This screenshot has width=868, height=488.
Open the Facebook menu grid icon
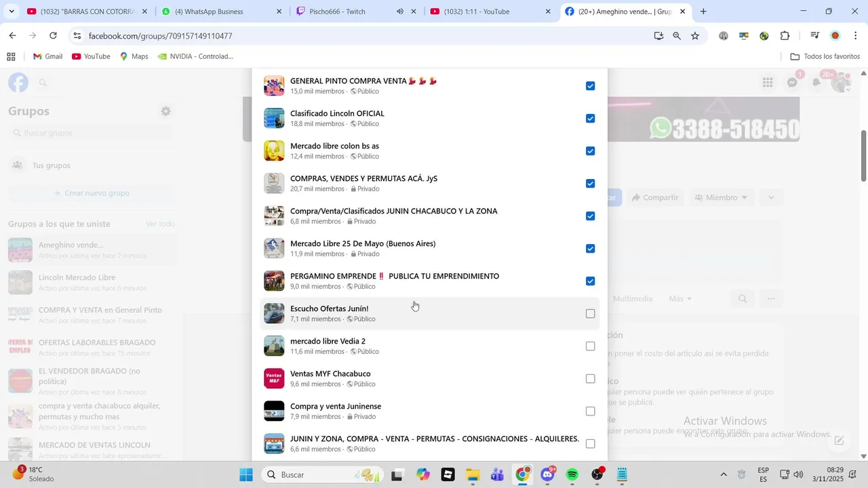coord(768,83)
